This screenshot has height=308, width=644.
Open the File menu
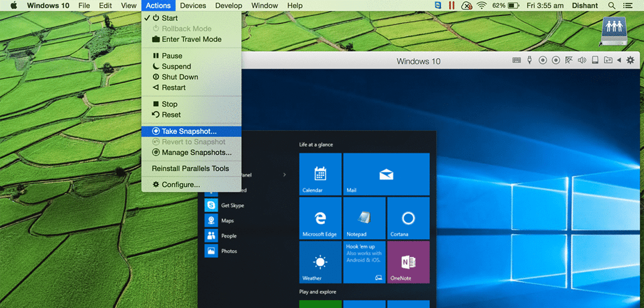[84, 5]
